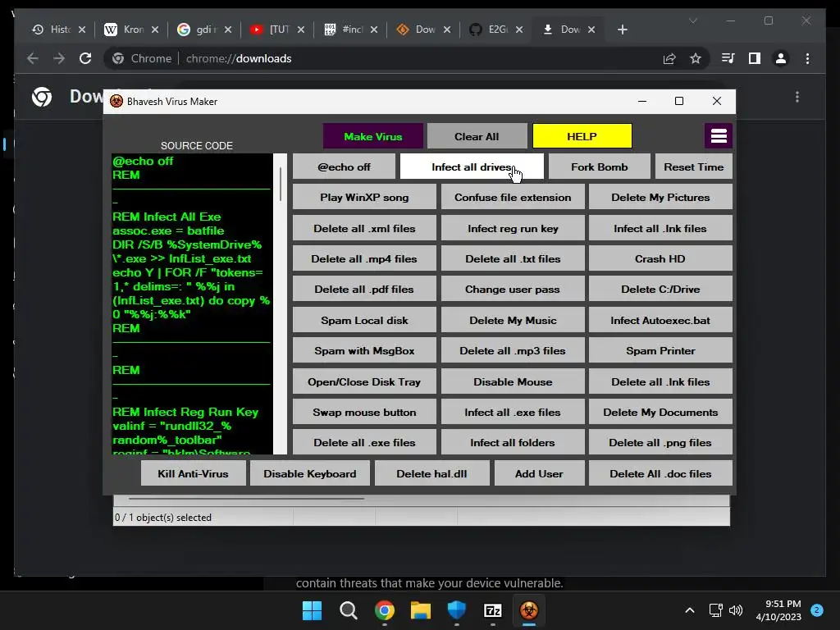840x630 pixels.
Task: Open the Downloads page three-dot menu
Action: click(x=797, y=97)
